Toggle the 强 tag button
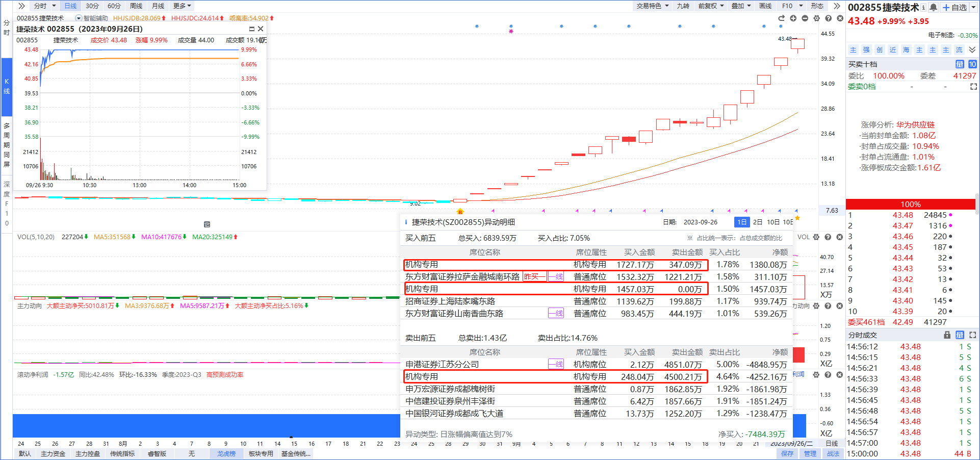 (866, 50)
